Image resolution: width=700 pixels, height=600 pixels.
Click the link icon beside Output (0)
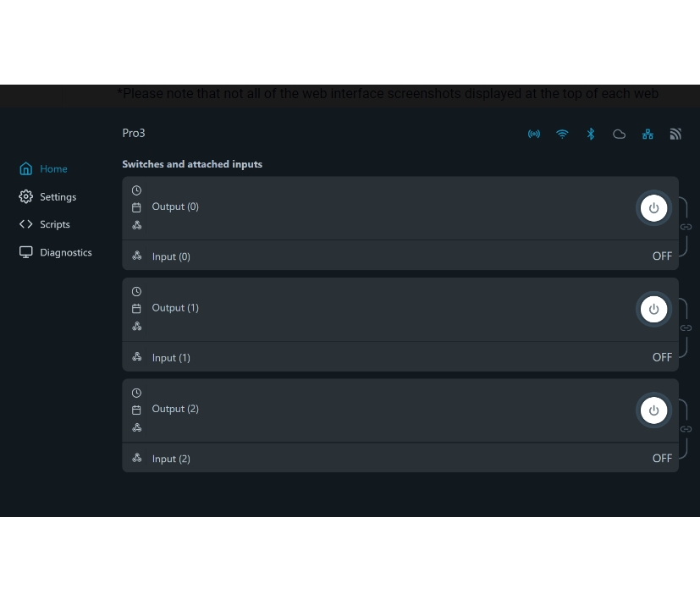pos(686,227)
